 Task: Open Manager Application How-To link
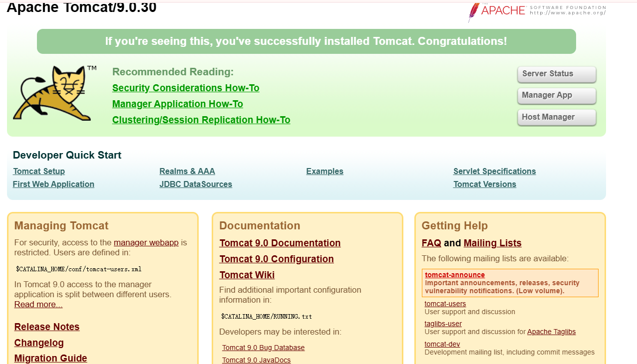coord(178,104)
